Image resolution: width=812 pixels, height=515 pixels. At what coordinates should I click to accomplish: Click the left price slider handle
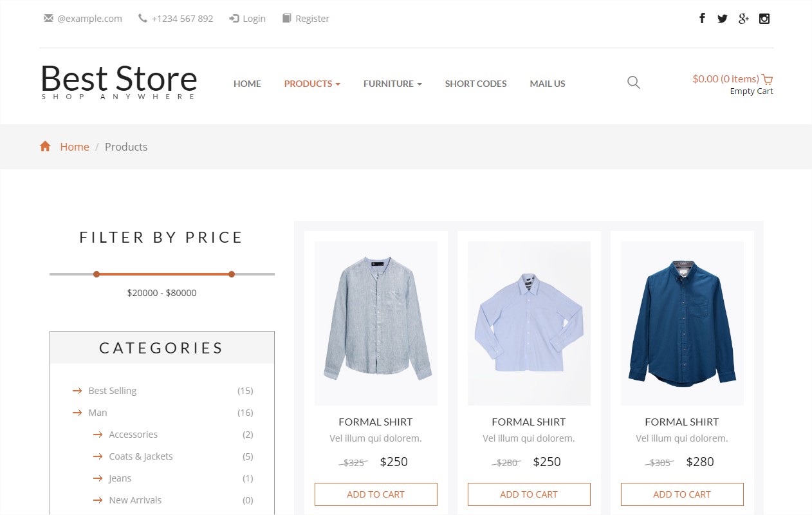tap(97, 274)
